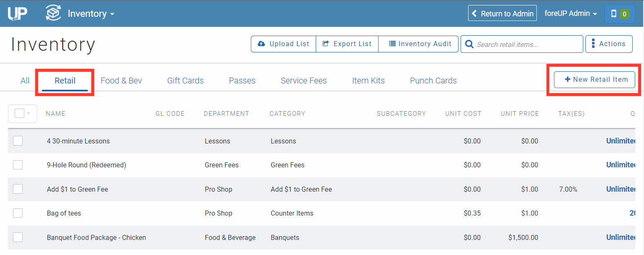Click the mobile device counter icon

click(x=614, y=14)
